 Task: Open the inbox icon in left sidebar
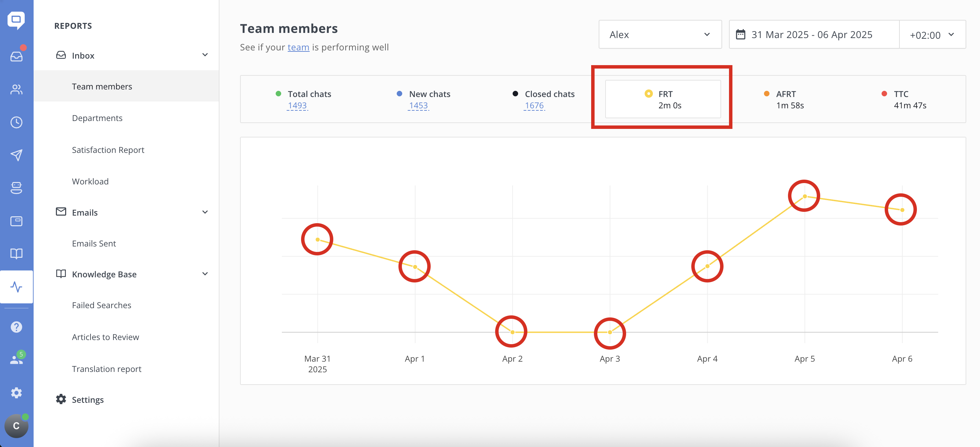point(16,56)
